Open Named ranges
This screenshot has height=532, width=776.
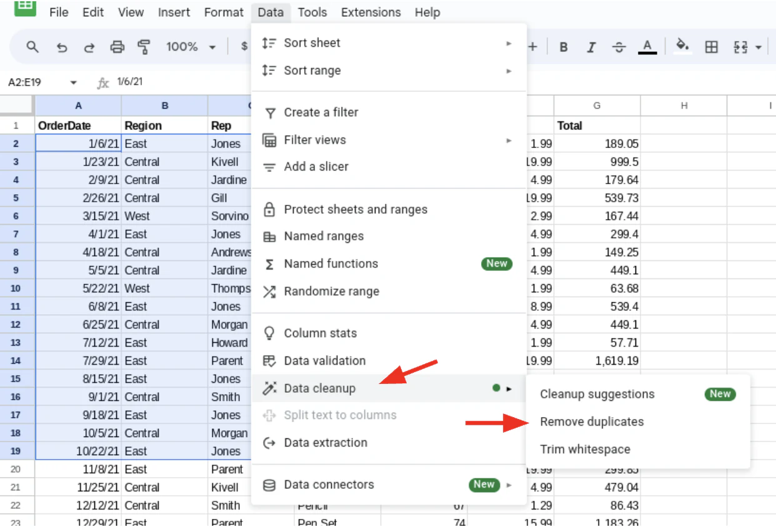point(389,236)
